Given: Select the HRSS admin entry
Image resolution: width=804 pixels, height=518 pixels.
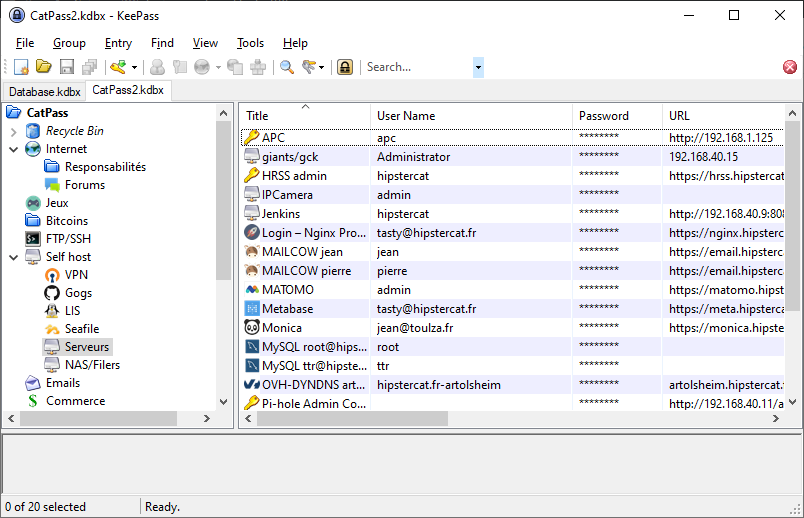Looking at the screenshot, I should point(512,175).
